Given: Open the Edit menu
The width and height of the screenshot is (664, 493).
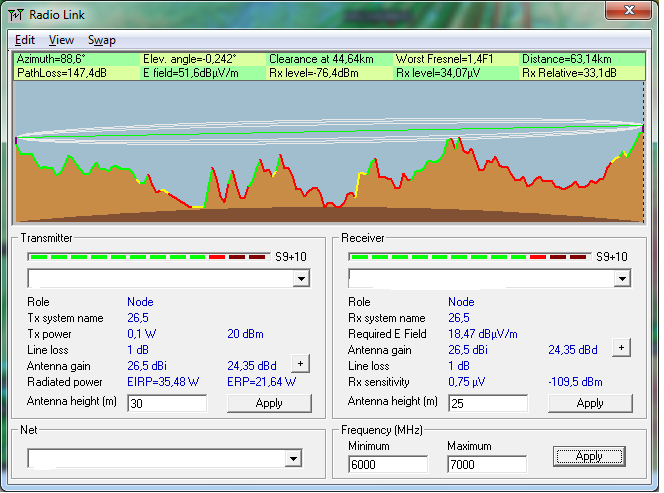Looking at the screenshot, I should 25,40.
